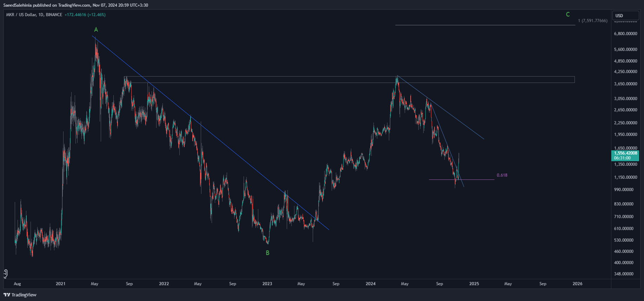The width and height of the screenshot is (644, 301).
Task: Click the 610.00000 price axis label
Action: pyautogui.click(x=624, y=229)
